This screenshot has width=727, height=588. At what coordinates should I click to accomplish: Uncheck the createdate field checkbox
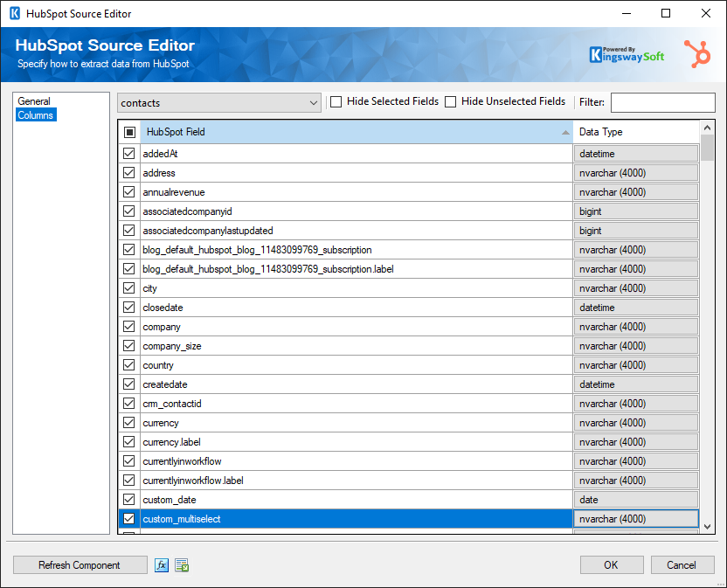click(129, 384)
